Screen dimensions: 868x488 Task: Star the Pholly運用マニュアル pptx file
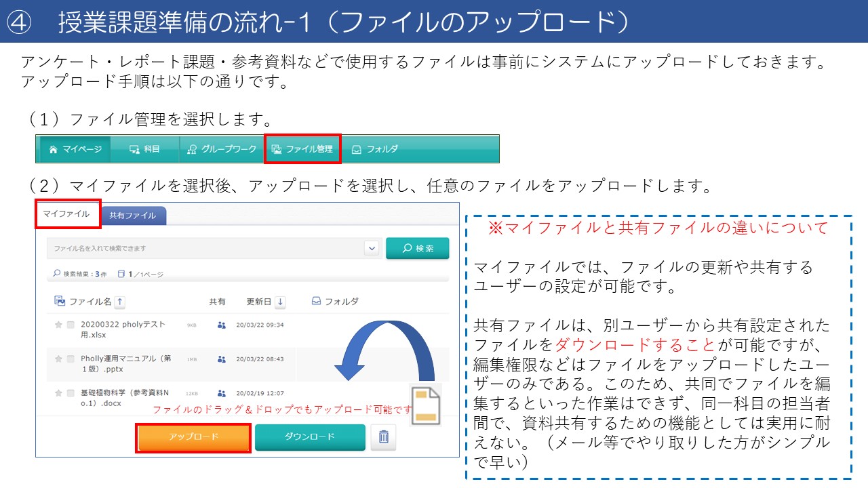click(x=58, y=359)
